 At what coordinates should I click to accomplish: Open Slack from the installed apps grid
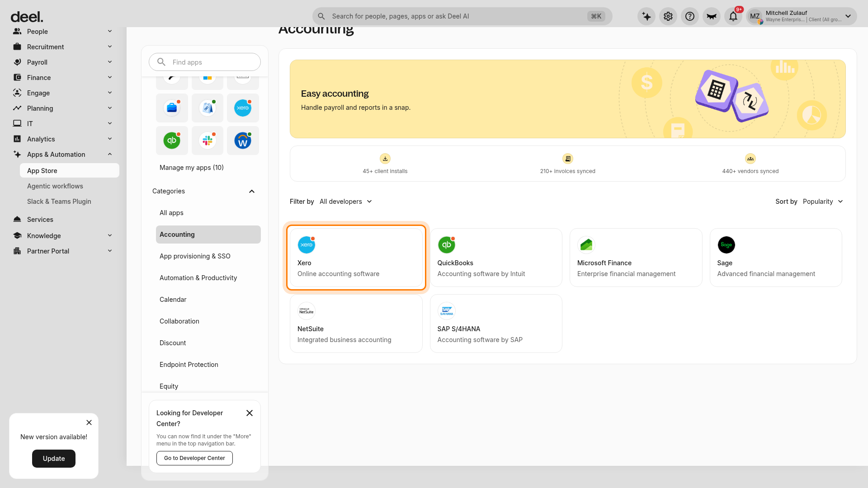tap(208, 141)
